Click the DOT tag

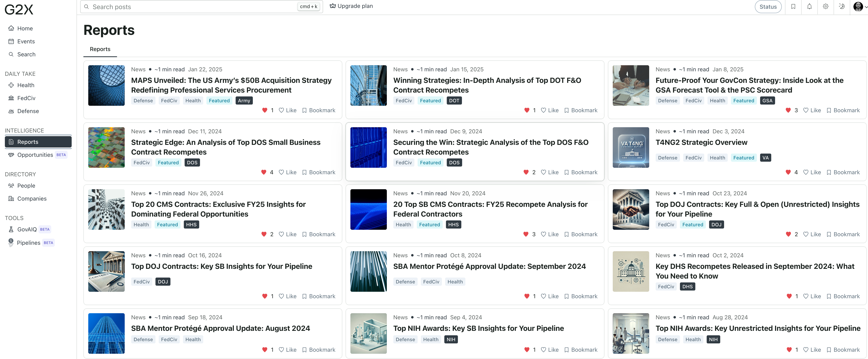click(x=454, y=100)
